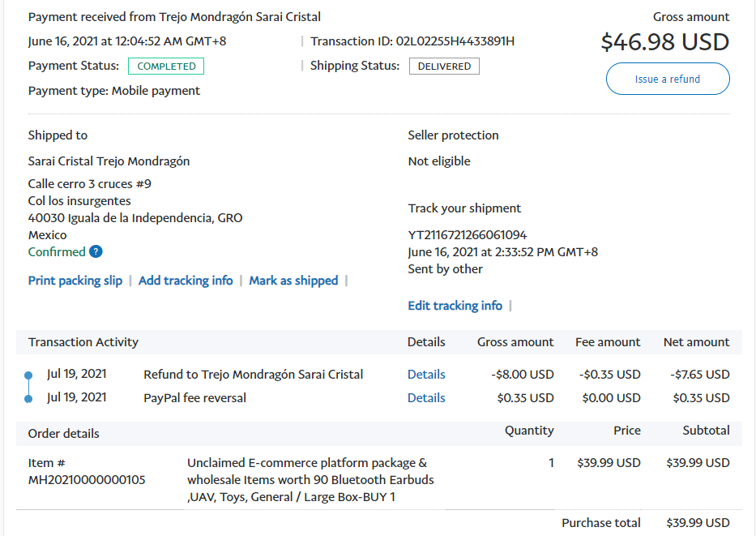
Task: Click the Order details section header
Action: 64,434
